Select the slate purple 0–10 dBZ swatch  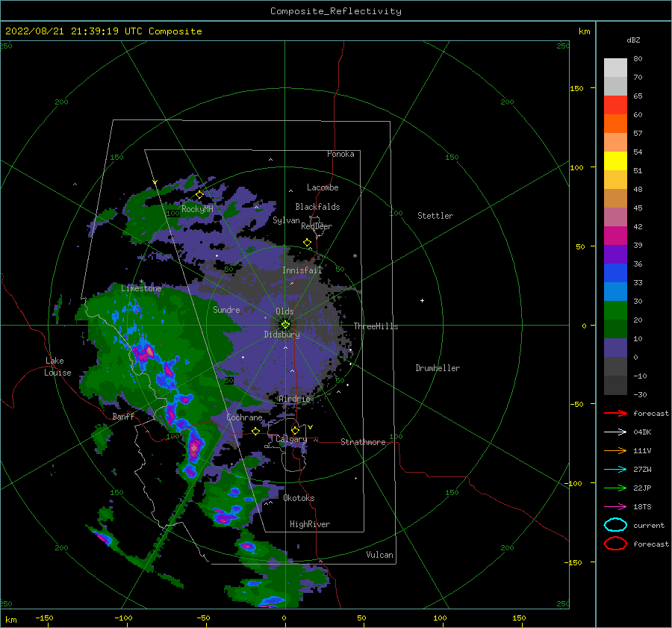point(615,348)
